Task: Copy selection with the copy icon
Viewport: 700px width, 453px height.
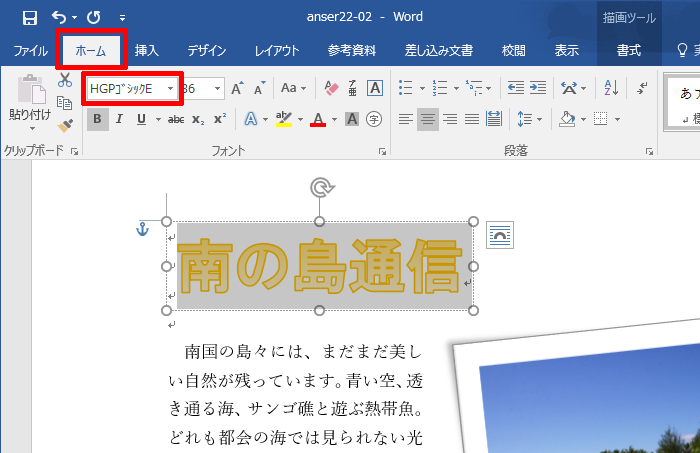Action: click(x=65, y=103)
